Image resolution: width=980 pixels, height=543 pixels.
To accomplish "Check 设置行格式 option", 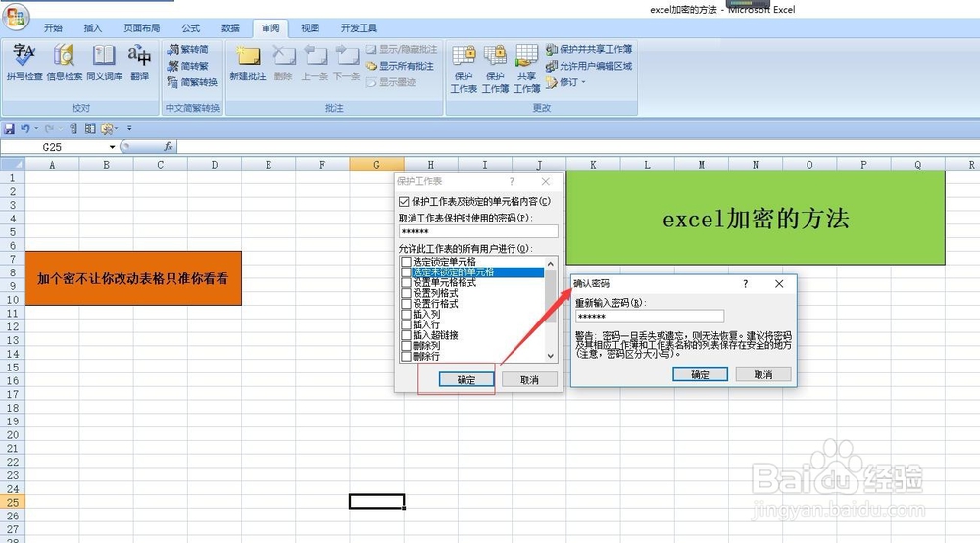I will point(406,304).
